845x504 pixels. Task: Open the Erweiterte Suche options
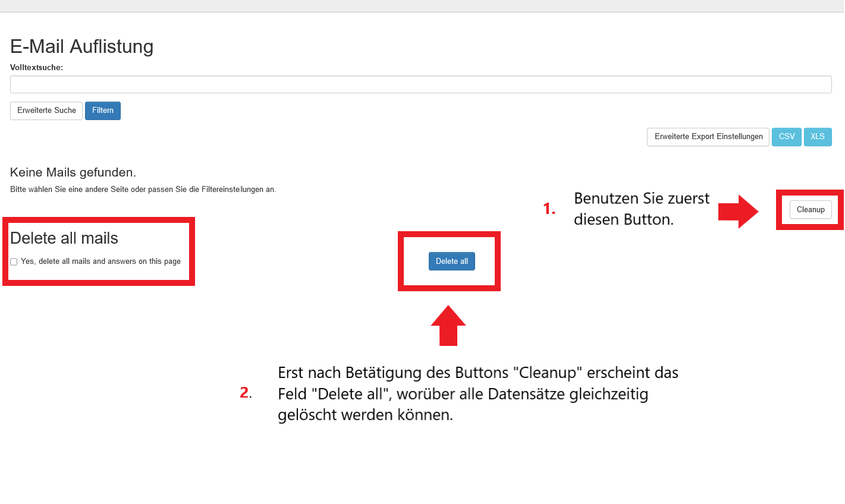coord(46,111)
